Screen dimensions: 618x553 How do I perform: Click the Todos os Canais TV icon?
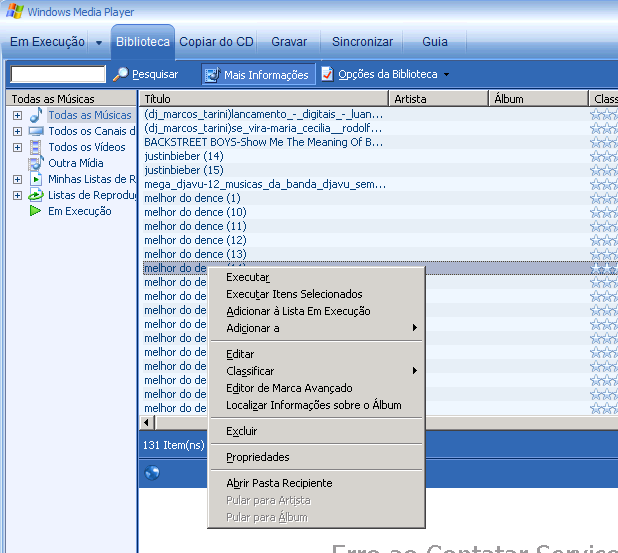[36, 131]
